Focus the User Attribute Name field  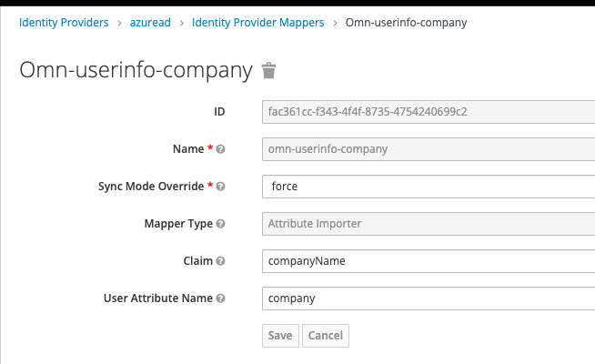pyautogui.click(x=429, y=298)
